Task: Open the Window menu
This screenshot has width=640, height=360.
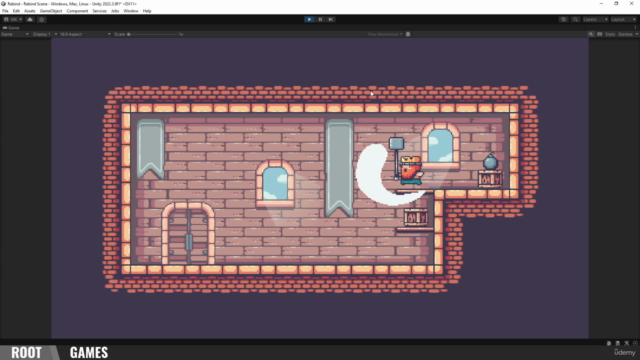Action: point(131,11)
